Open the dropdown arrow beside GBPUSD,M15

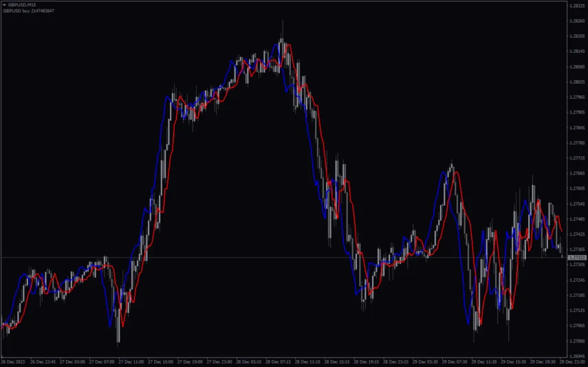[3, 5]
